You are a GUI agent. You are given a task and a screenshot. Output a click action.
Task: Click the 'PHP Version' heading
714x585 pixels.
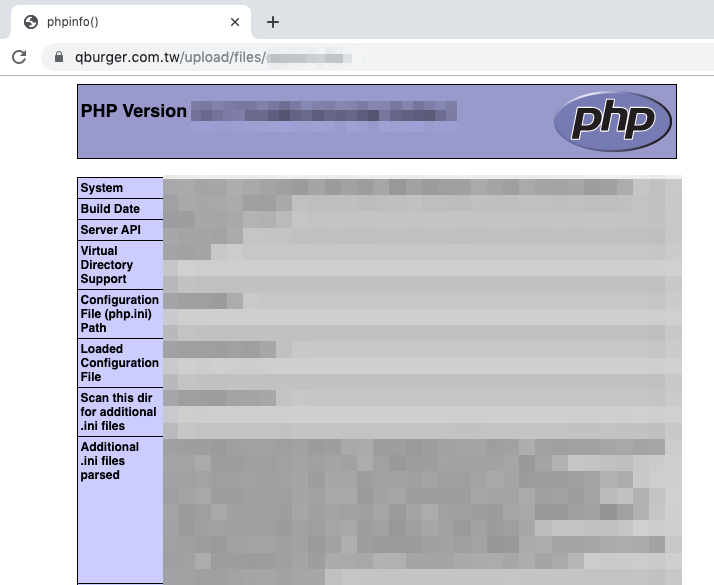pyautogui.click(x=133, y=111)
